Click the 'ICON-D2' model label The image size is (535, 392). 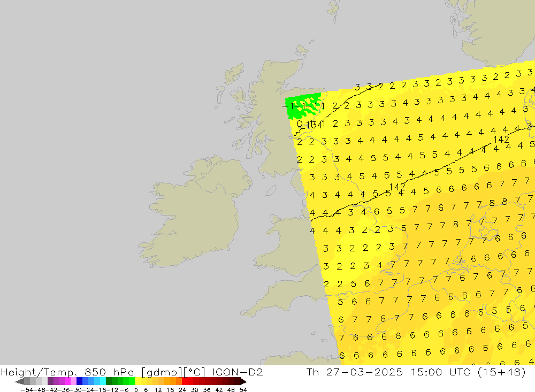(238, 372)
